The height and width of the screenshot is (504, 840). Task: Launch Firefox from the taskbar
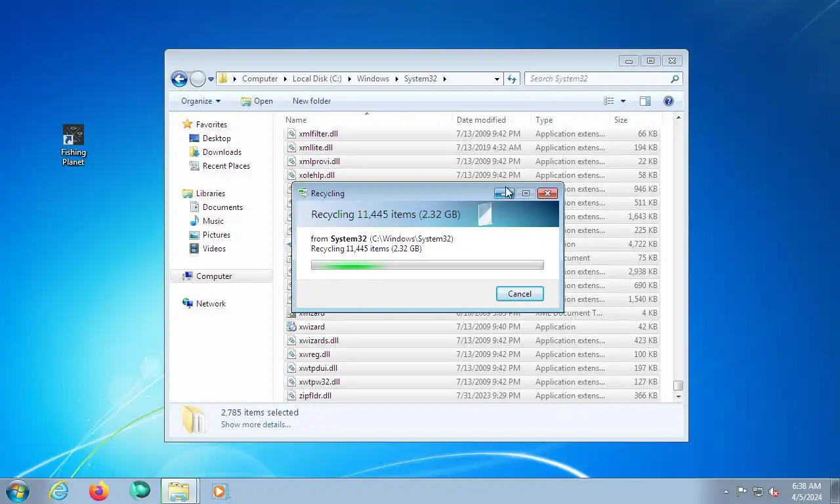click(x=99, y=491)
